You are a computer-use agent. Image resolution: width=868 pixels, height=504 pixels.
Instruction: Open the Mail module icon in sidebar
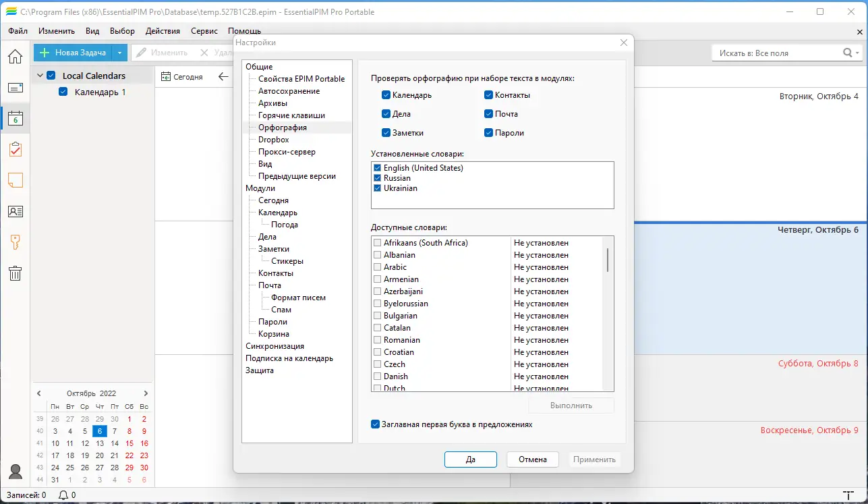(x=15, y=88)
